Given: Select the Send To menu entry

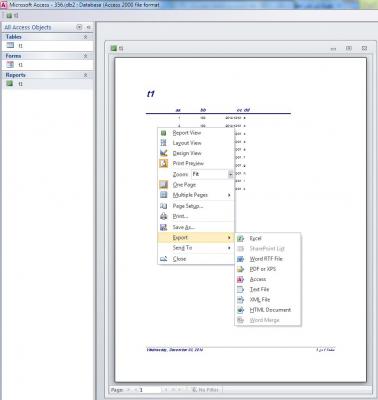Looking at the screenshot, I should 196,248.
